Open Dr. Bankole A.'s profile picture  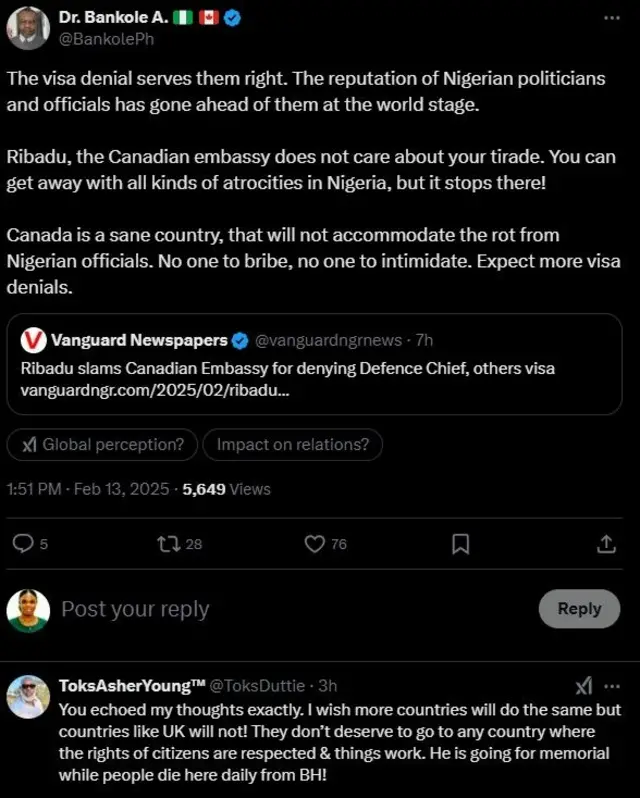pyautogui.click(x=27, y=27)
